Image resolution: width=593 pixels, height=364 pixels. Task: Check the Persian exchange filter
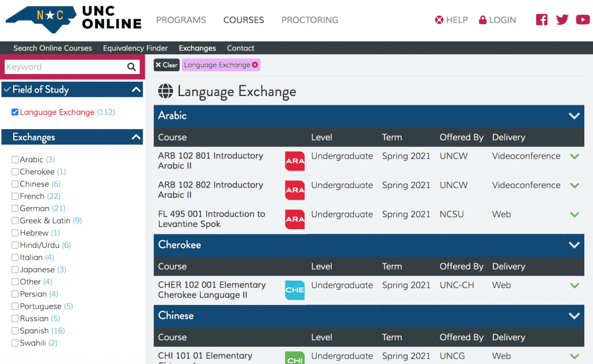coord(14,294)
